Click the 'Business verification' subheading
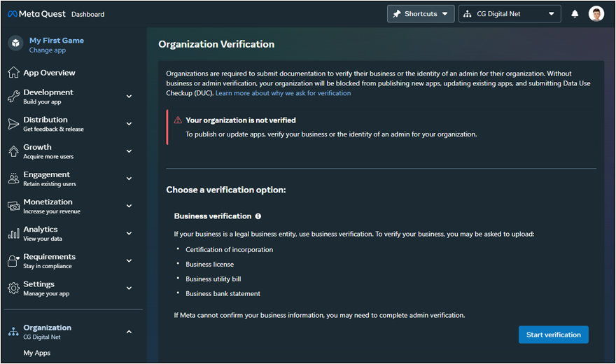Image resolution: width=616 pixels, height=364 pixels. pos(213,216)
